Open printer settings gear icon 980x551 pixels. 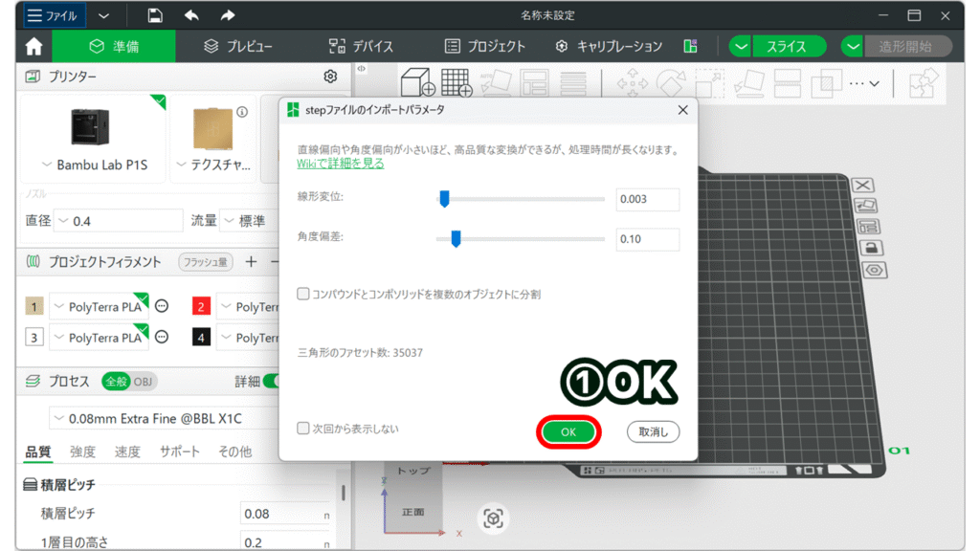pos(330,77)
